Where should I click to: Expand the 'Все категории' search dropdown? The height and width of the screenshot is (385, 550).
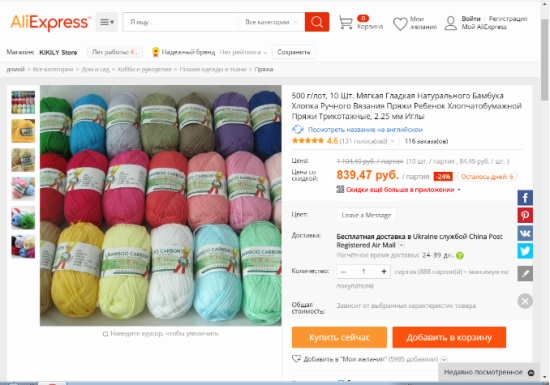click(271, 22)
